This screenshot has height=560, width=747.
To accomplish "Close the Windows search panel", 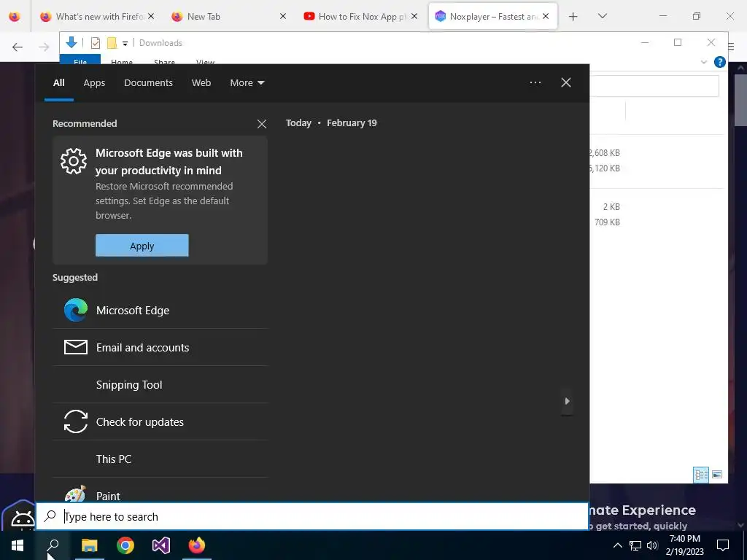I will pyautogui.click(x=566, y=82).
